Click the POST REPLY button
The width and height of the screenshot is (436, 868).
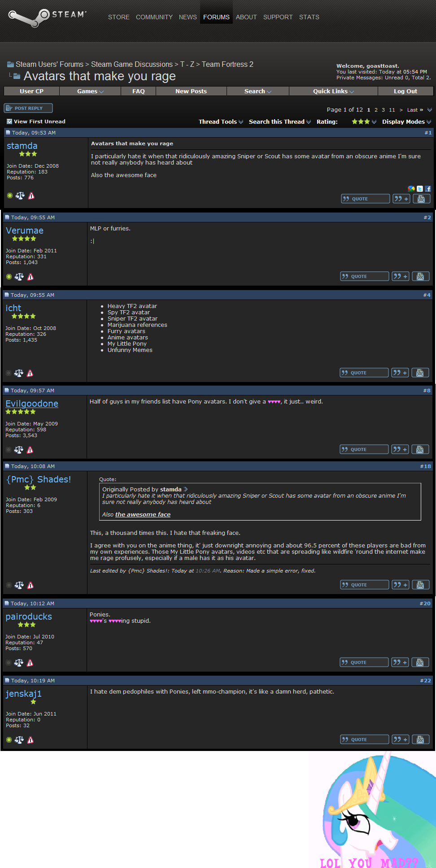[28, 108]
